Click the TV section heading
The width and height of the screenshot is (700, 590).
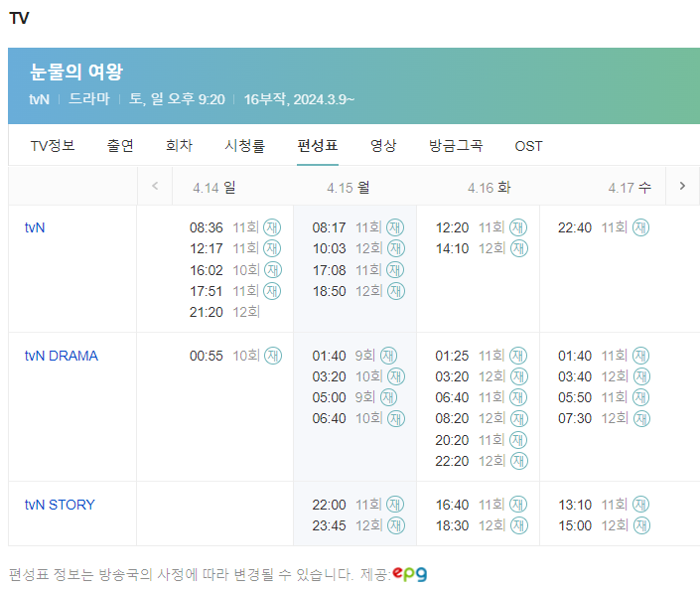(19, 18)
